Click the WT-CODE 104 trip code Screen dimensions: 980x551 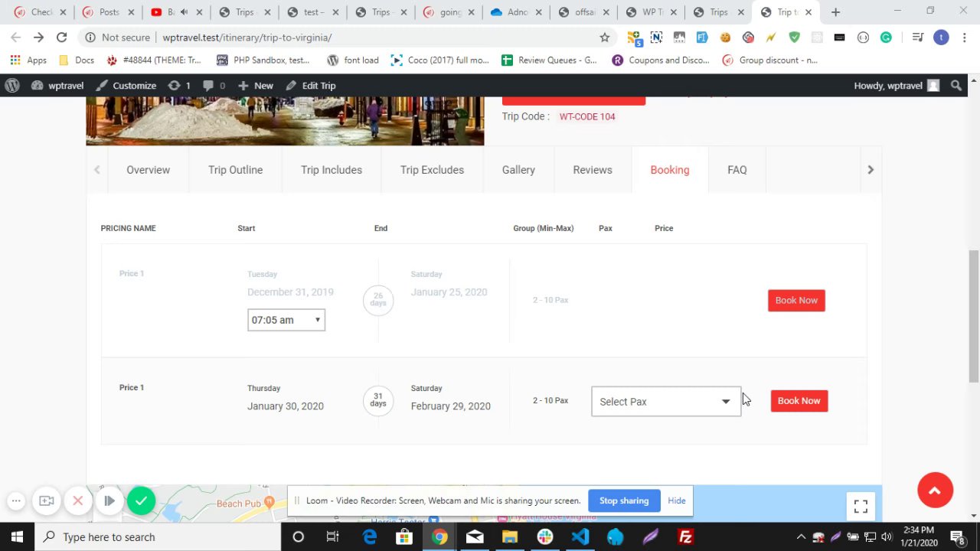[x=587, y=117]
